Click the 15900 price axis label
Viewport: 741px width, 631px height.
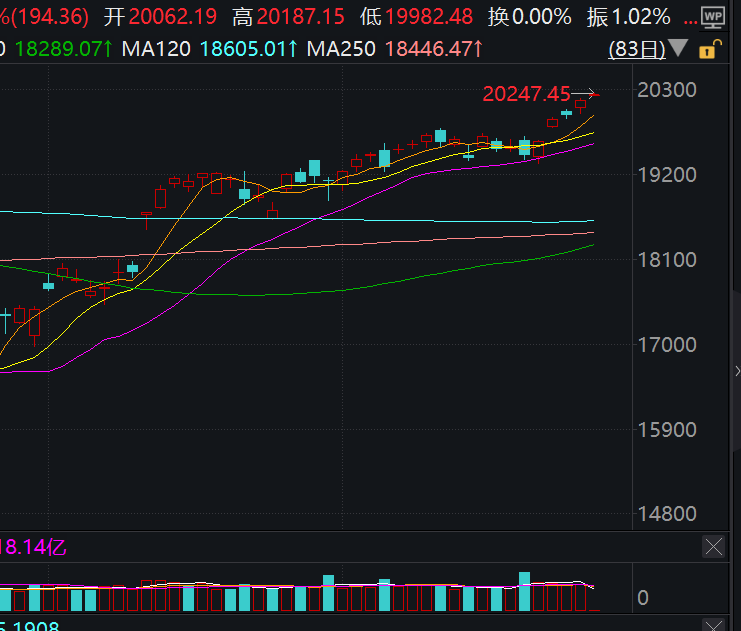click(x=667, y=430)
